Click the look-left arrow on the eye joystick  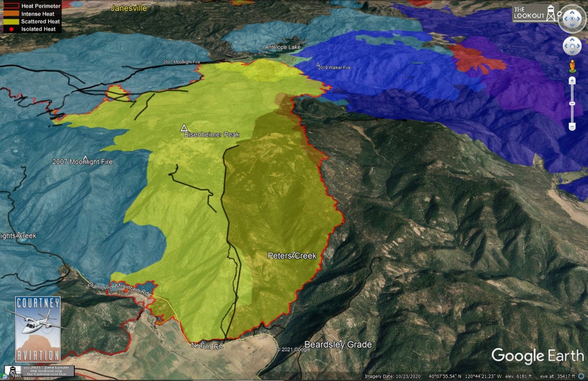coord(565,19)
